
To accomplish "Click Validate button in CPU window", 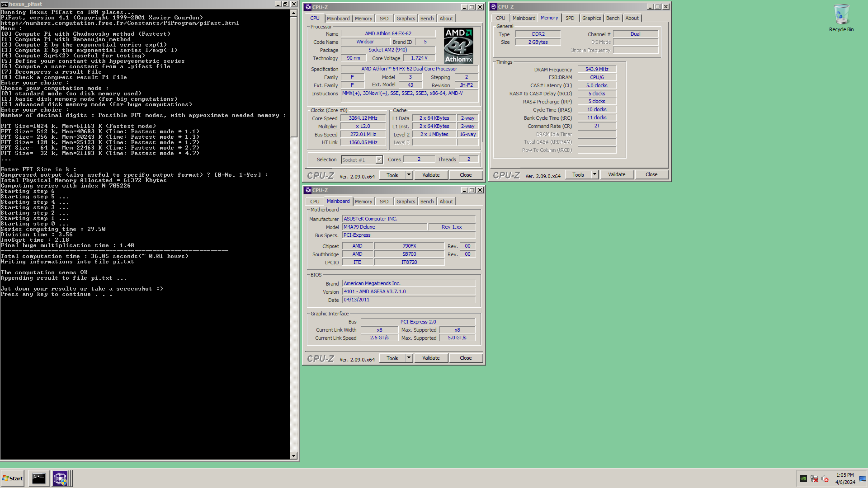I will pos(431,175).
